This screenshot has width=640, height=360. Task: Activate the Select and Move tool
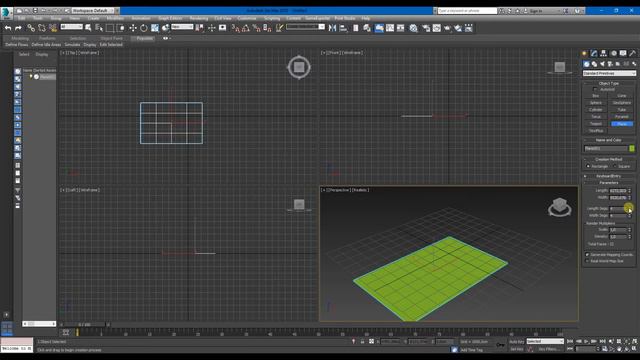(133, 28)
